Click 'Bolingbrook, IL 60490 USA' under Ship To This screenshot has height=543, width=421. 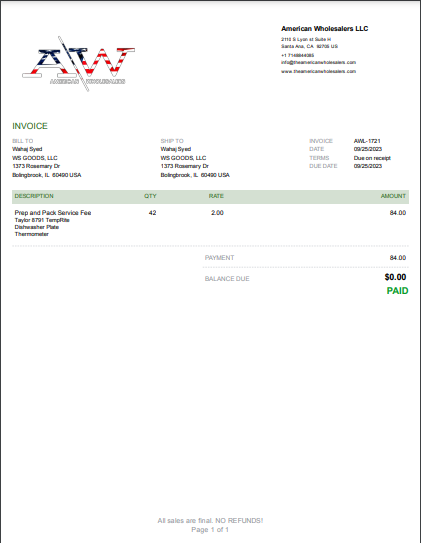[195, 175]
